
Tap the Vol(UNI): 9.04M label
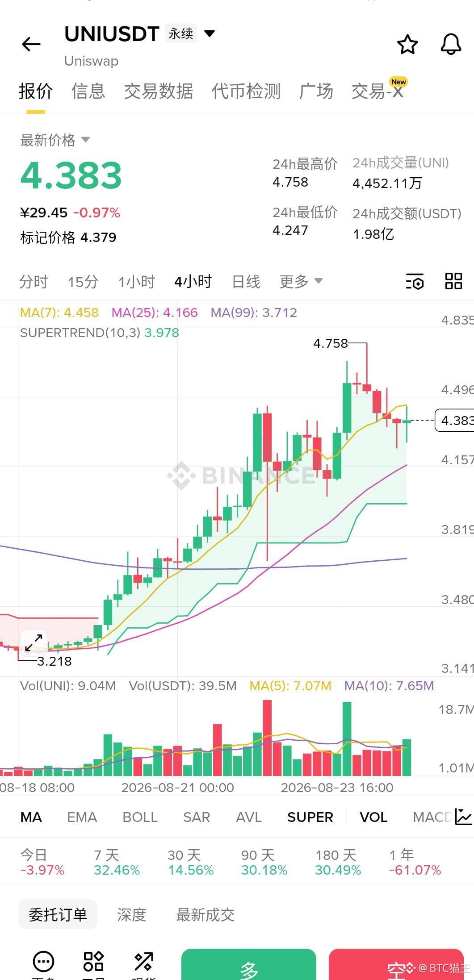coord(68,686)
